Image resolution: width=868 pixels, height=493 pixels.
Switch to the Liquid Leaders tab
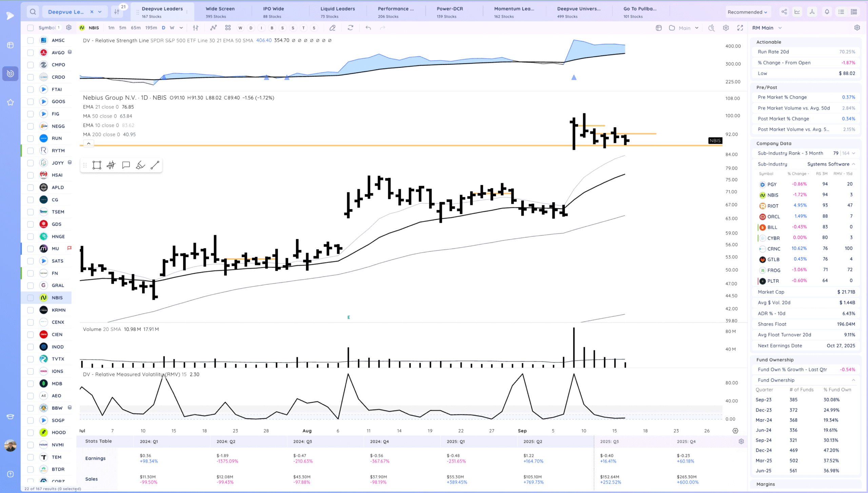click(338, 12)
